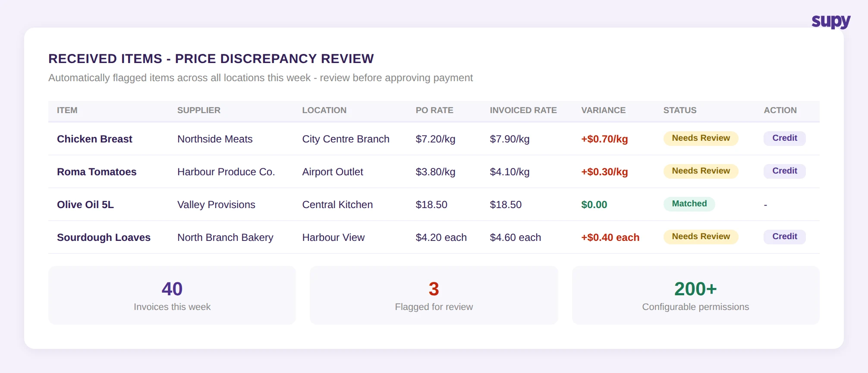Viewport: 868px width, 373px height.
Task: Click the 40 Invoices this week card
Action: (x=172, y=295)
